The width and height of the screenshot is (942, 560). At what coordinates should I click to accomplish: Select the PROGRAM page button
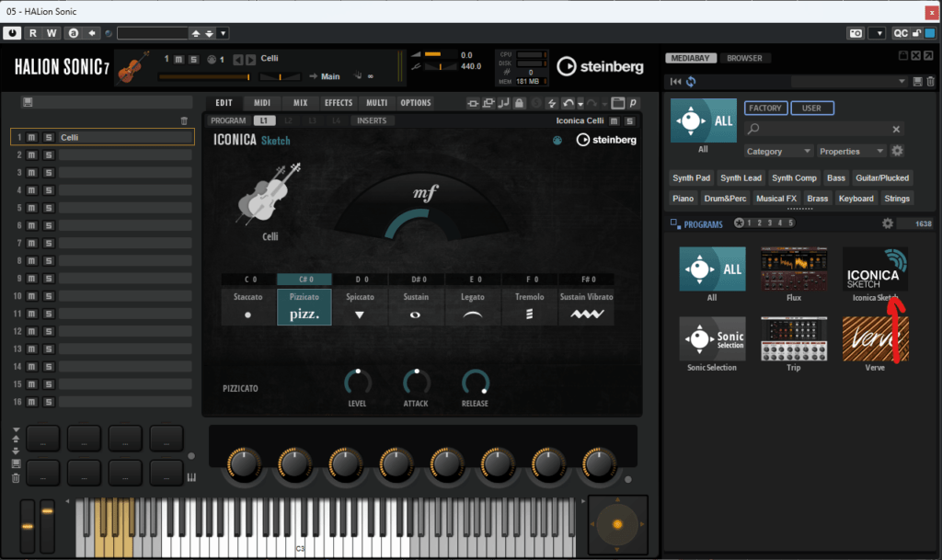(228, 120)
